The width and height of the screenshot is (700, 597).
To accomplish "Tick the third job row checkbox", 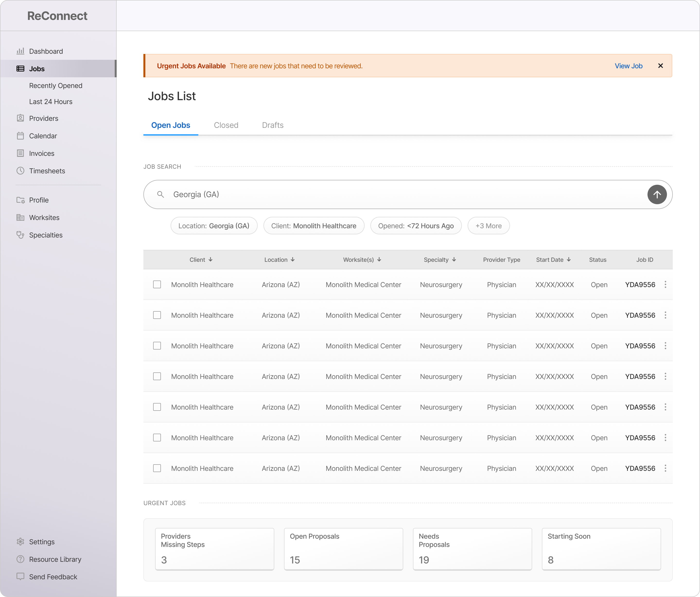I will [x=157, y=346].
